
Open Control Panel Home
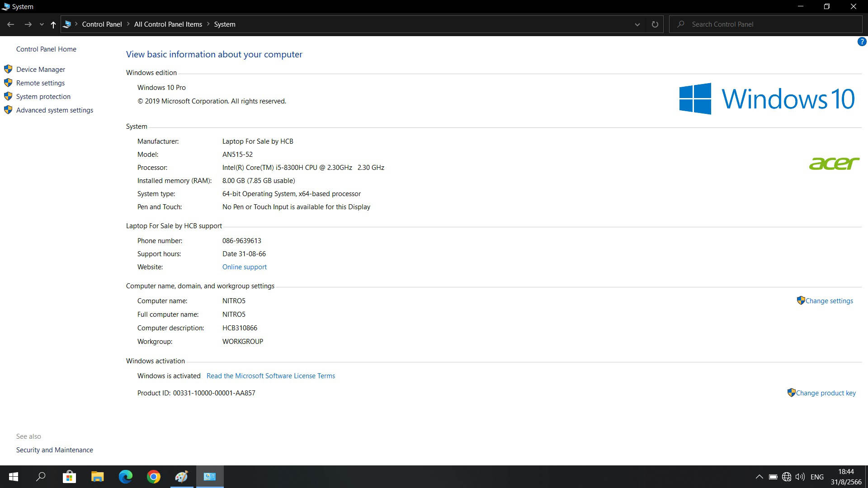(x=46, y=49)
